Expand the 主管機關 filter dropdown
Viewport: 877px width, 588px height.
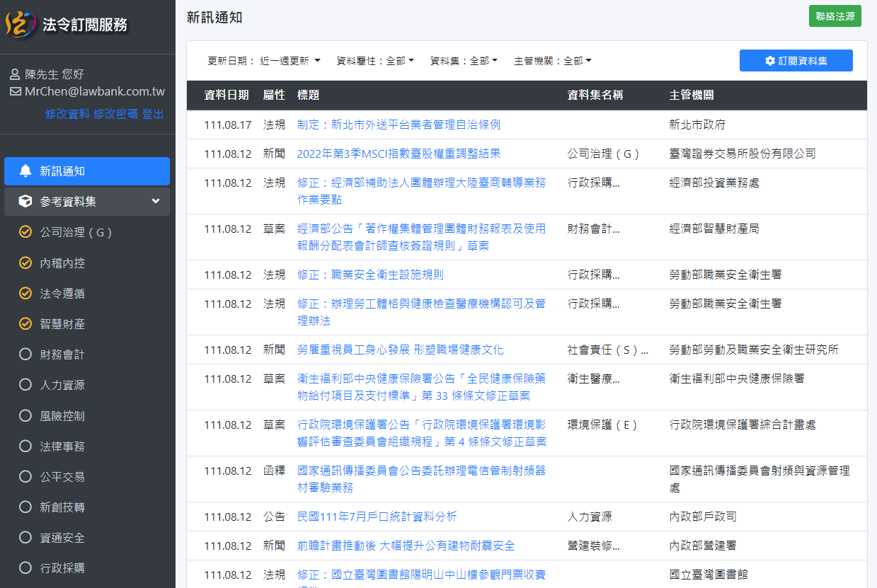[553, 61]
